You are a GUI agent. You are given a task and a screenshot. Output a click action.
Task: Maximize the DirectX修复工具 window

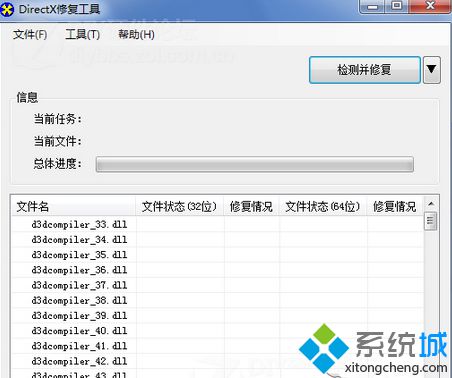pyautogui.click(x=396, y=6)
